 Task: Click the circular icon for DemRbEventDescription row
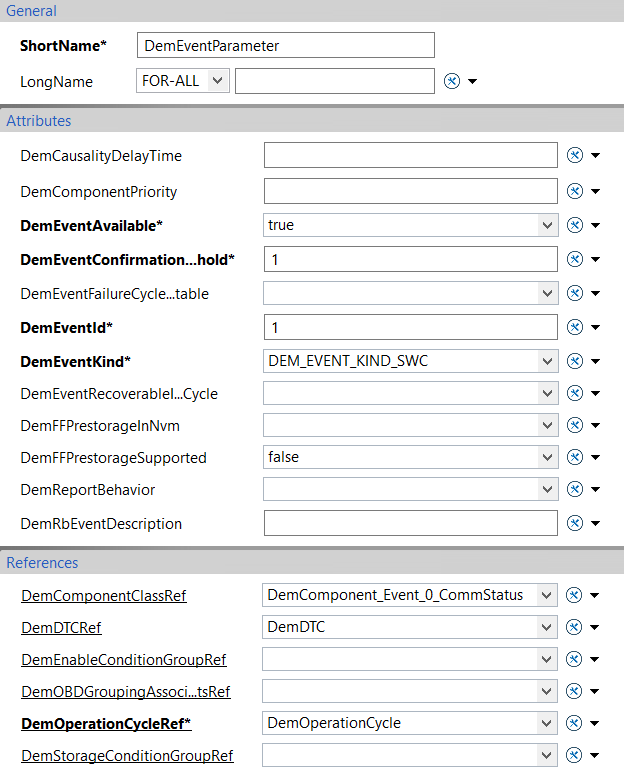(x=575, y=523)
